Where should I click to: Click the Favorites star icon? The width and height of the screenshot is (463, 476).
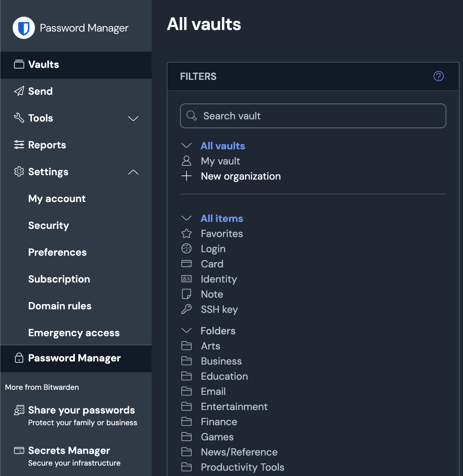[186, 234]
